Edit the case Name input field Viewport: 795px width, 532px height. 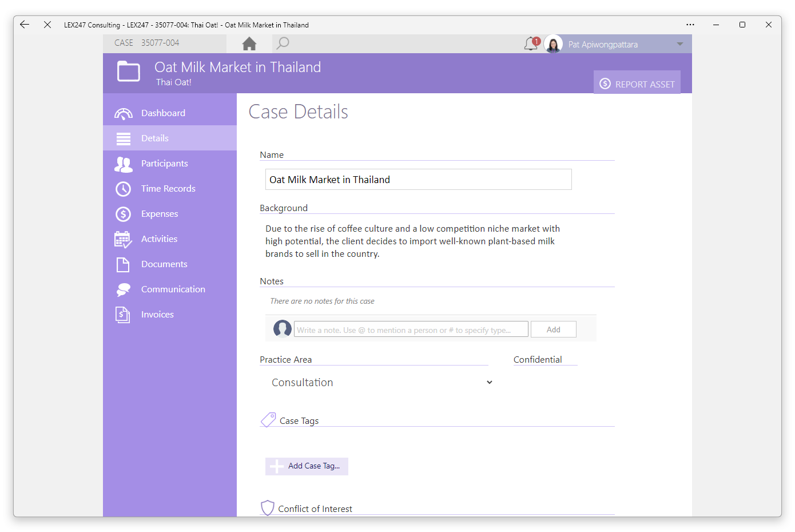coord(418,180)
